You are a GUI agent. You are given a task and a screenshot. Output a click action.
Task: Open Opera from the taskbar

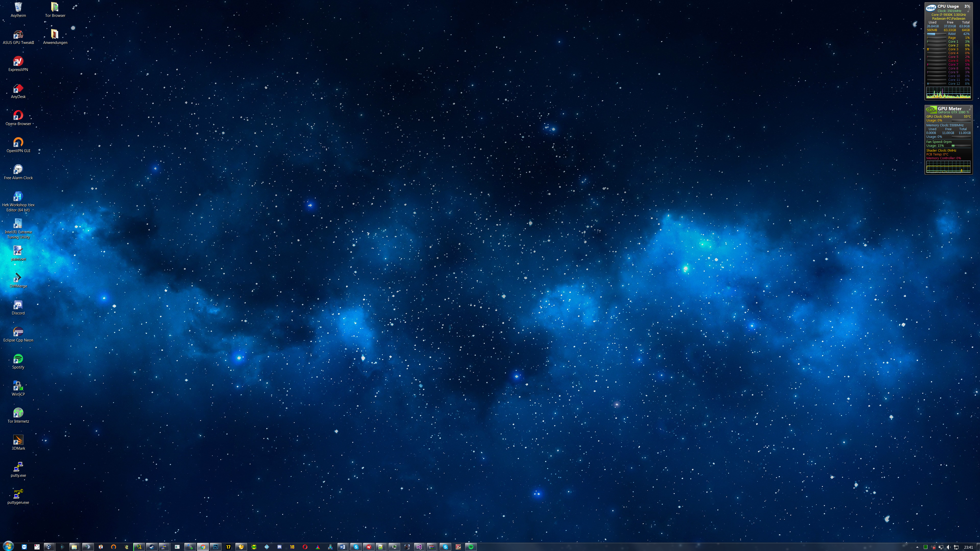[x=305, y=547]
